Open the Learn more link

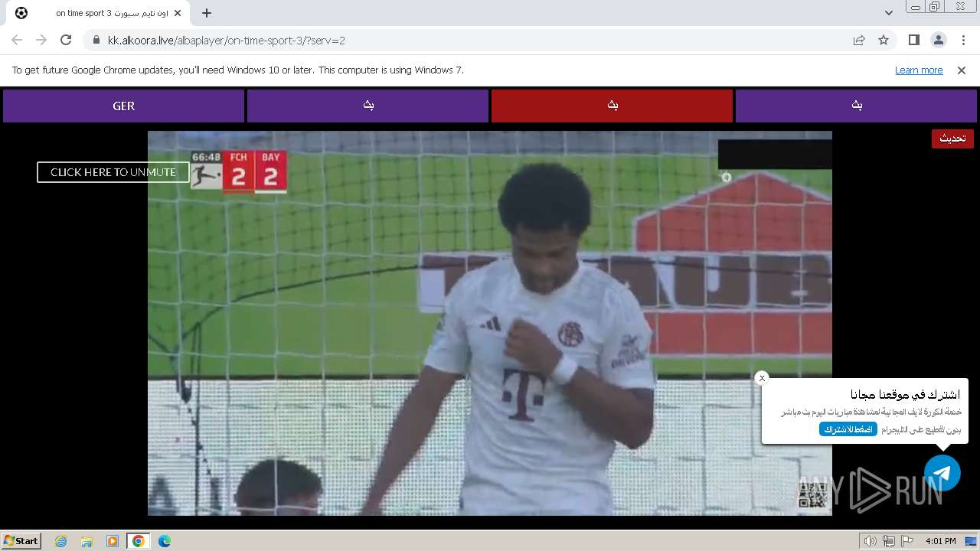pos(919,70)
